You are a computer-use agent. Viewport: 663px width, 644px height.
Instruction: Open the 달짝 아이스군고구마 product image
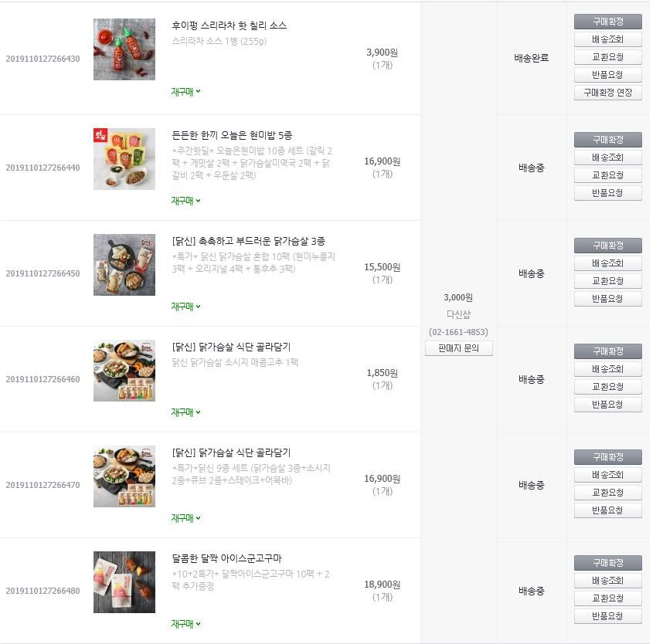(124, 582)
